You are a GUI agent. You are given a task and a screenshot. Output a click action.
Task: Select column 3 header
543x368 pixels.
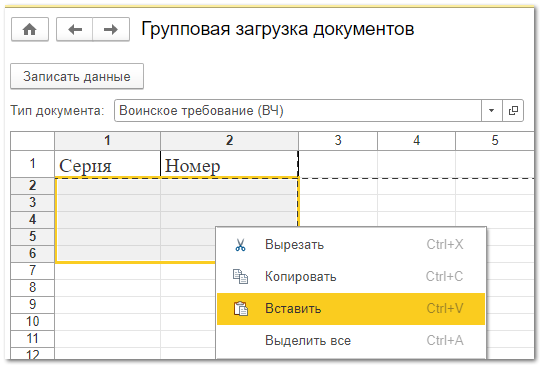(x=338, y=141)
